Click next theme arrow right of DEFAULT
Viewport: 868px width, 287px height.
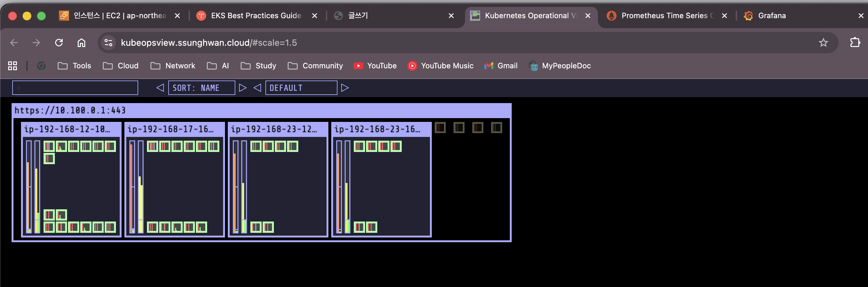click(345, 88)
